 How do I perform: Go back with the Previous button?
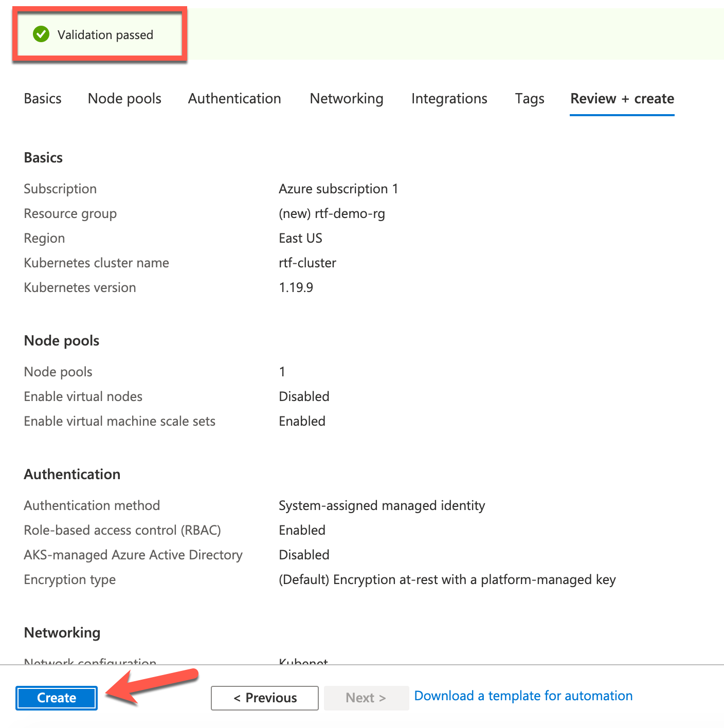click(x=265, y=698)
